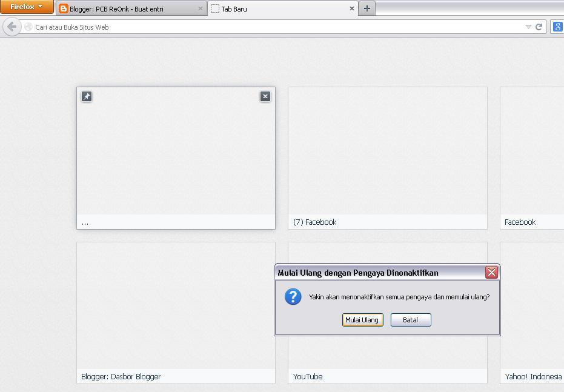Click the Mulai Ulang dengan Pengaya Dinonaktifkan title
564x392 pixels.
coord(358,273)
